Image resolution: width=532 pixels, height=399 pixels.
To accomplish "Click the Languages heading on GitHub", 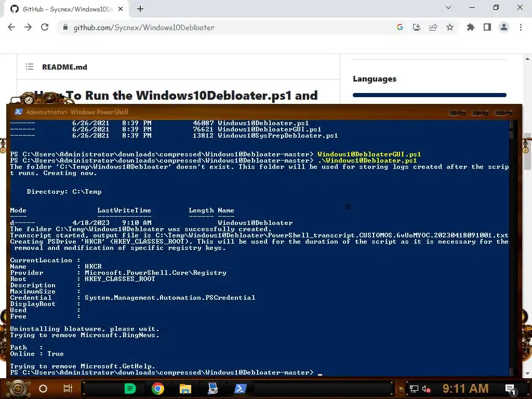I will click(x=375, y=79).
